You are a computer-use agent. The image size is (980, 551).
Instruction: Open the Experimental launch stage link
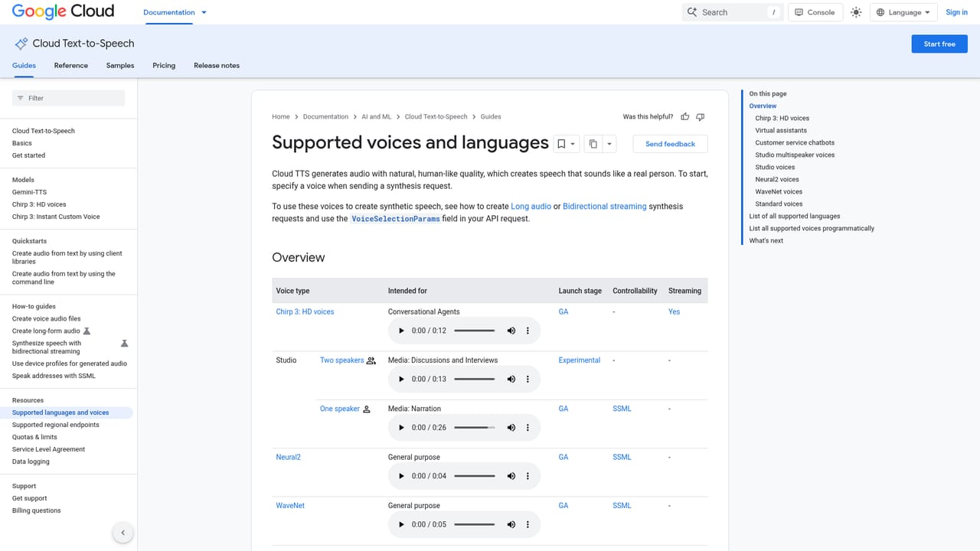(x=580, y=360)
